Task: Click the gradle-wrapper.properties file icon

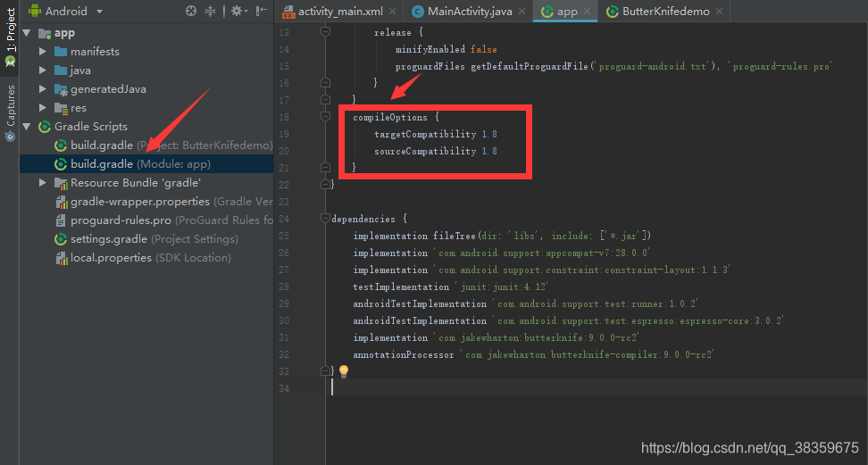Action: pos(61,202)
